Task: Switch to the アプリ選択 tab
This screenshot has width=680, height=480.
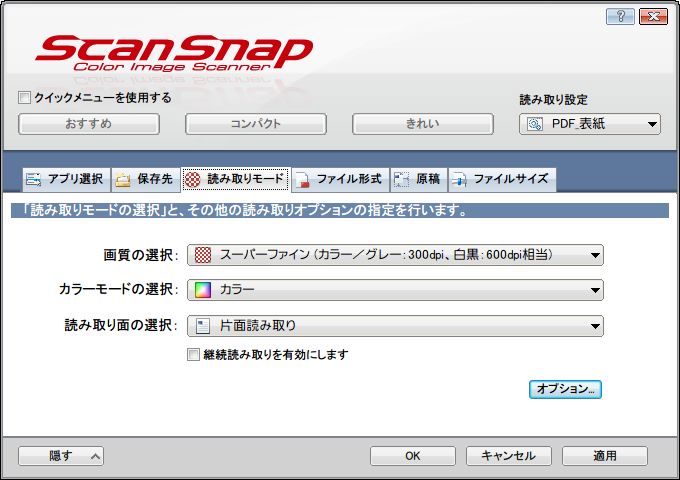Action: coord(66,180)
